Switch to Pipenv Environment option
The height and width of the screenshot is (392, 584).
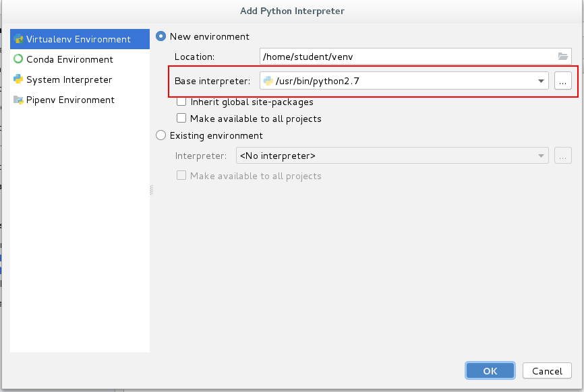(70, 100)
